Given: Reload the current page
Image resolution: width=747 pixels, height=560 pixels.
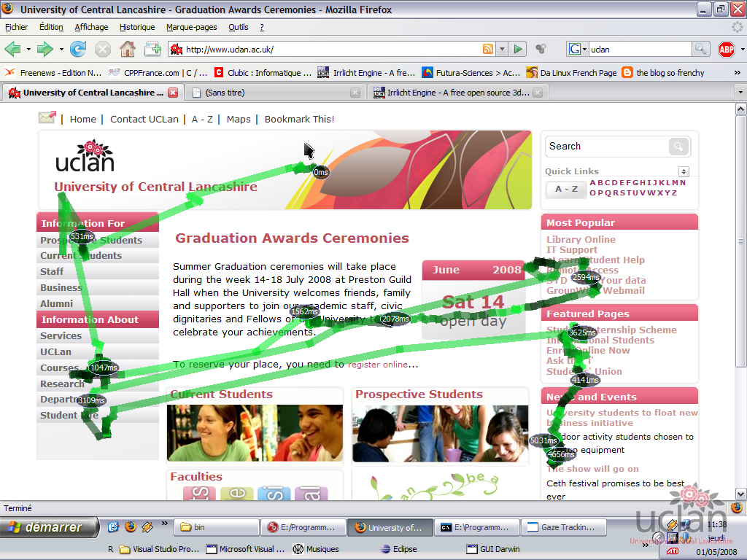Looking at the screenshot, I should [77, 49].
